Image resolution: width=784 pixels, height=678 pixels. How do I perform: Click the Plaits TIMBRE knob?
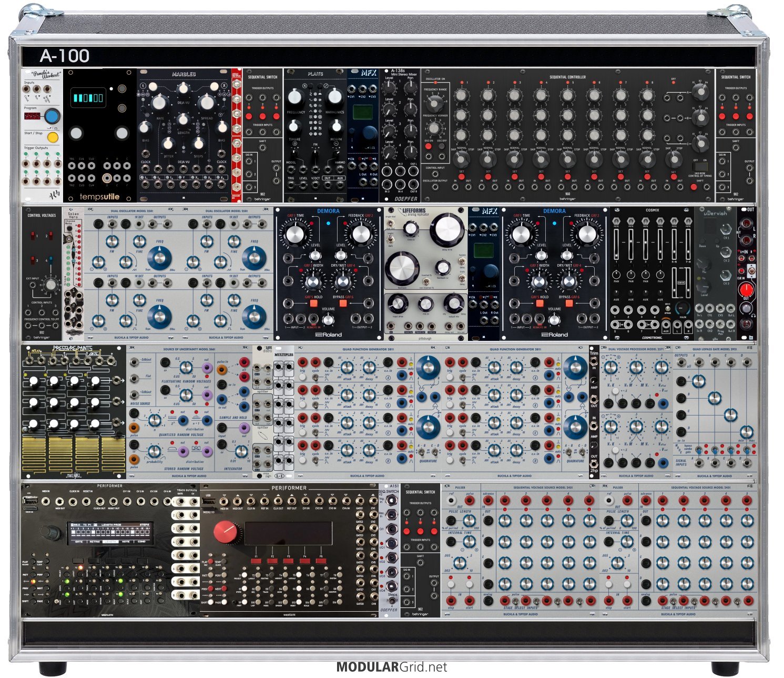[294, 126]
